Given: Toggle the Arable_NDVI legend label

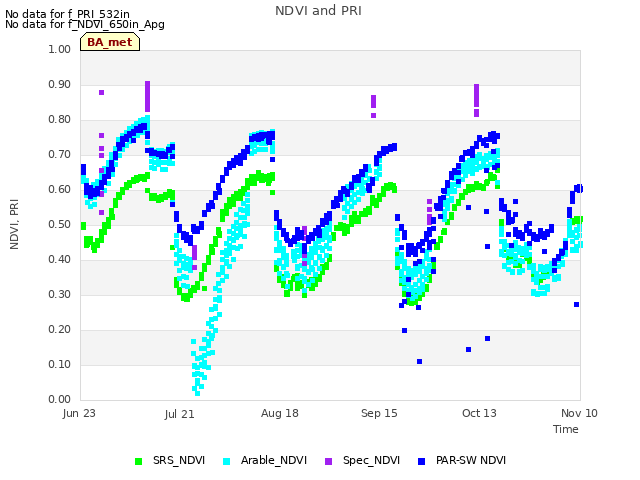Looking at the screenshot, I should click(x=273, y=460).
